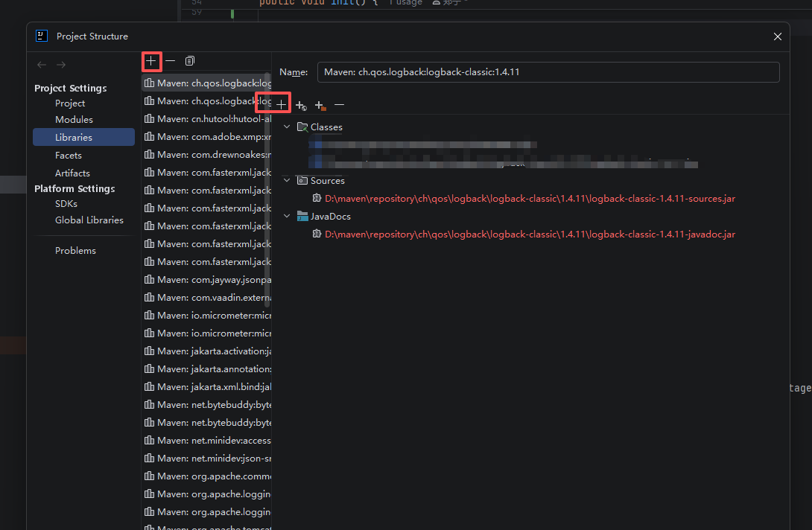The width and height of the screenshot is (812, 530).
Task: Open the Global Libraries section
Action: point(89,220)
